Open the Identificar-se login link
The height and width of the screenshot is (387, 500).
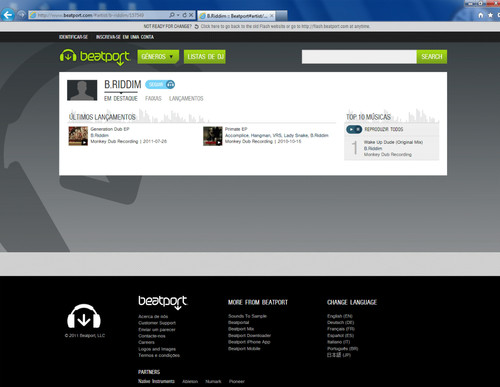tap(73, 37)
